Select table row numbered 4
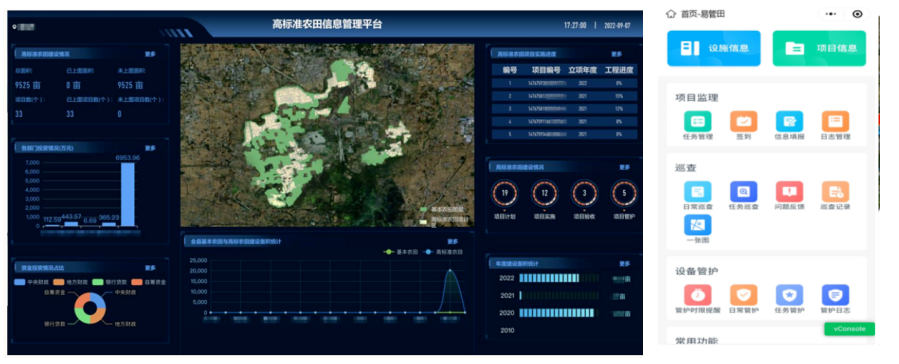Viewport: 899px width, 364px height. point(564,122)
